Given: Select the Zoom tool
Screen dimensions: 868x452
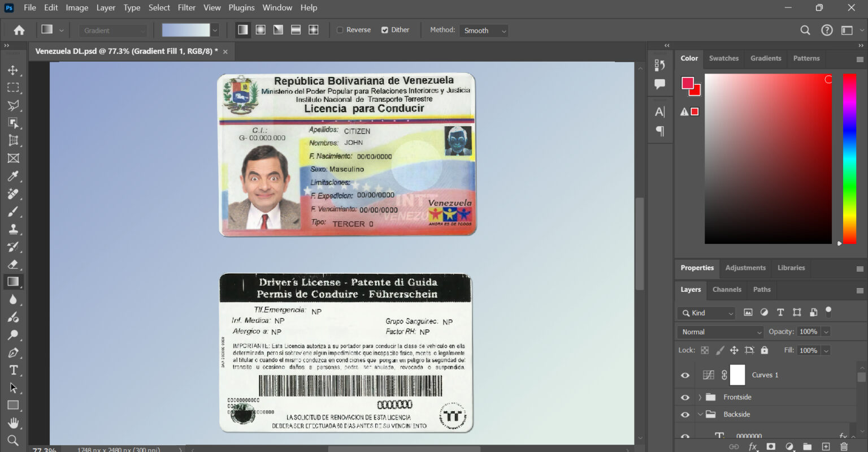Looking at the screenshot, I should pyautogui.click(x=13, y=440).
